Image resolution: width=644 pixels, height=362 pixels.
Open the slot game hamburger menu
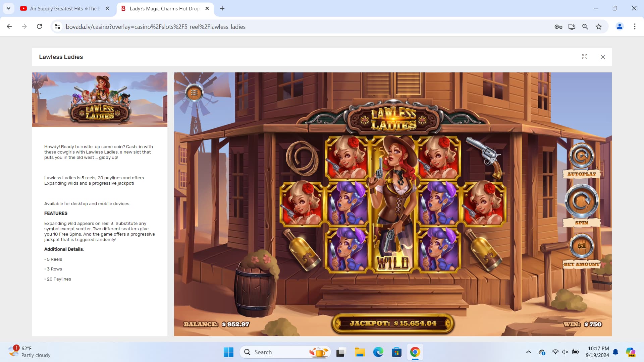coord(194,93)
